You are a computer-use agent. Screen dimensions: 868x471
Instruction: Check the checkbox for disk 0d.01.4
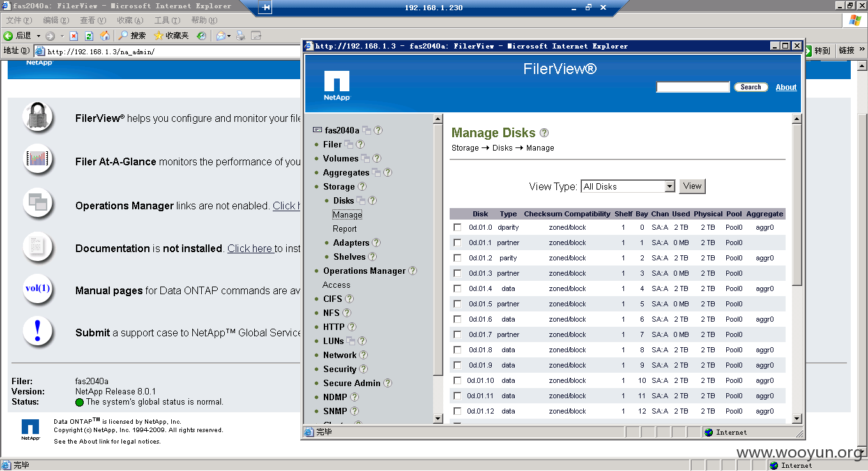click(x=457, y=288)
